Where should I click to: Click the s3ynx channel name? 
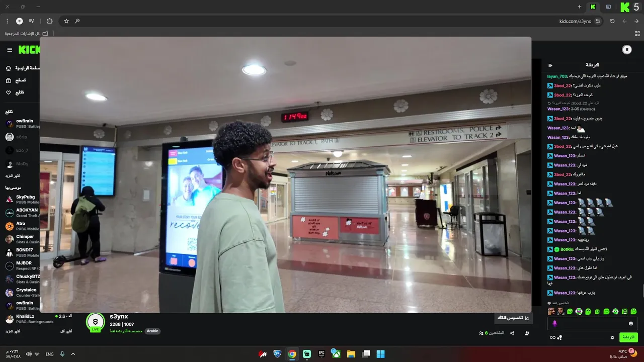(119, 316)
